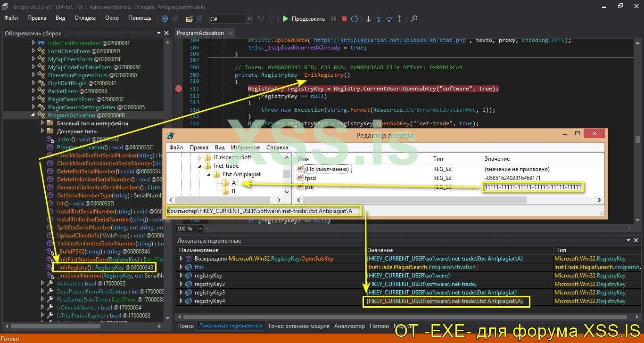Expand the 'Базовый тип и интерфейсы' folder
The height and width of the screenshot is (343, 644).
click(x=42, y=123)
